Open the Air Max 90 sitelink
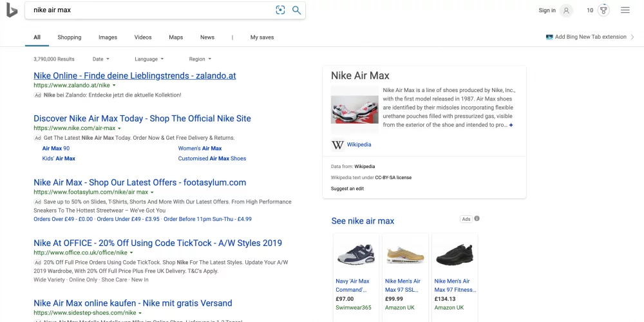The width and height of the screenshot is (644, 322). pos(56,148)
